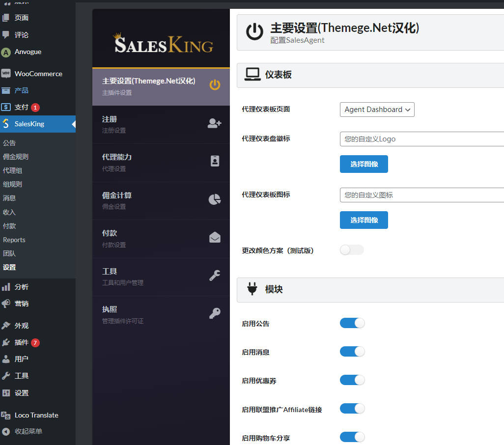
Task: Click the SalesKing S icon in sidebar
Action: 6,124
